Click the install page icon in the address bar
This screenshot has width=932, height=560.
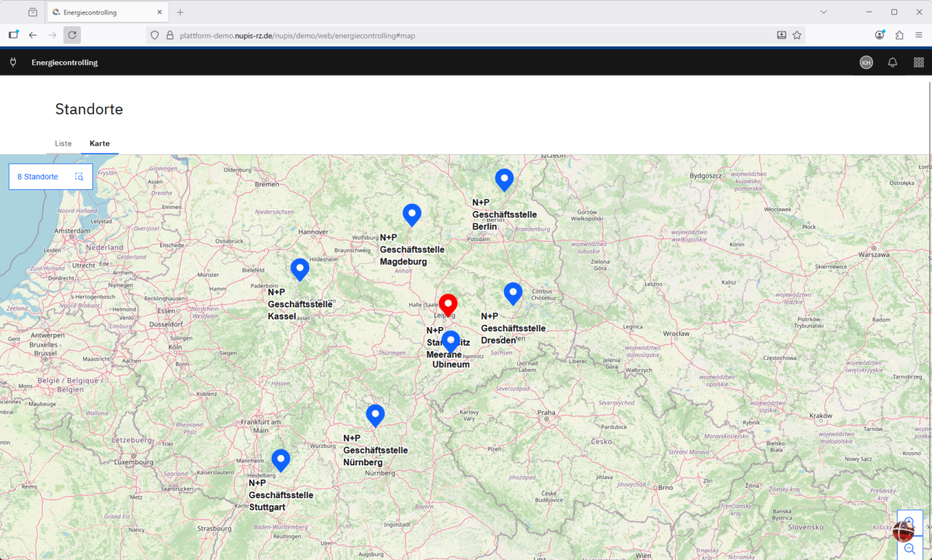pyautogui.click(x=781, y=35)
